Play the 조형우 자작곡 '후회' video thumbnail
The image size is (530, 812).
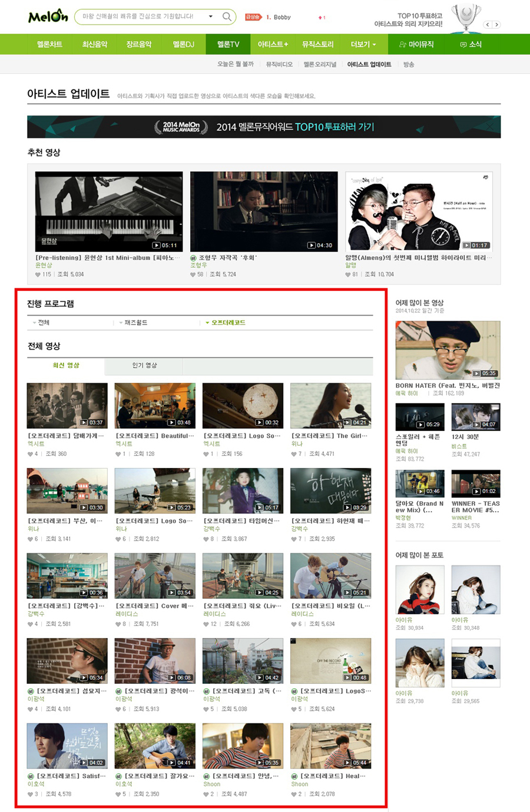point(264,211)
